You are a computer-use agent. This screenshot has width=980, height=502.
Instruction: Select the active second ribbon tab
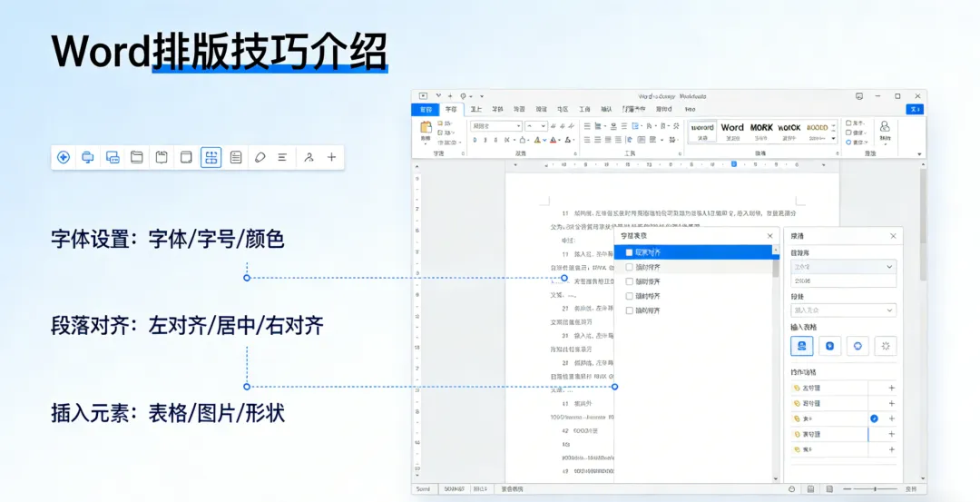tap(451, 110)
